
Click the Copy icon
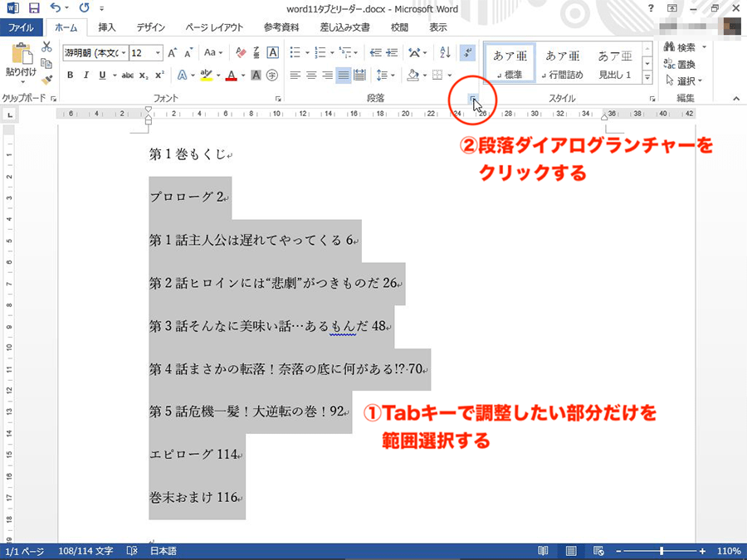click(46, 63)
